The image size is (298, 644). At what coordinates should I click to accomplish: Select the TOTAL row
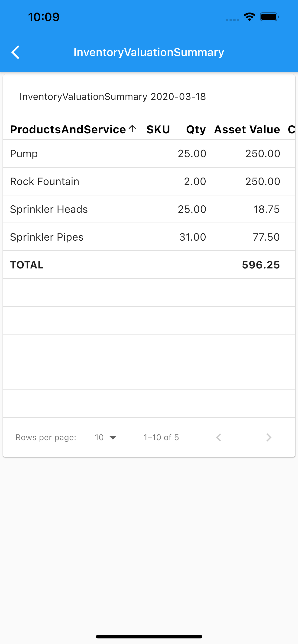tap(149, 265)
